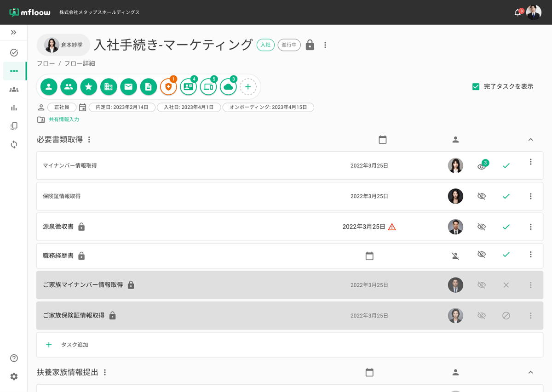This screenshot has width=552, height=392.
Task: Collapse the 扶養家族情報提出 section chevron
Action: (x=530, y=372)
